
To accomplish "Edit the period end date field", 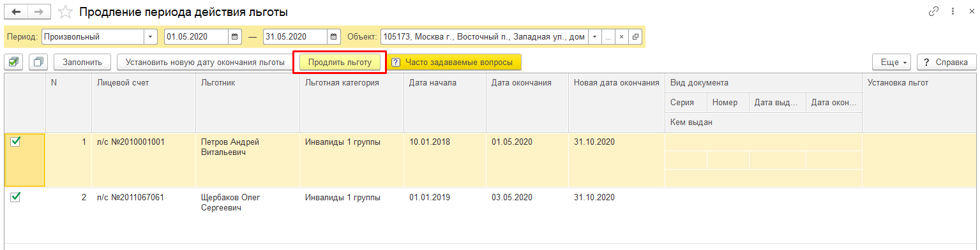I will pyautogui.click(x=295, y=36).
